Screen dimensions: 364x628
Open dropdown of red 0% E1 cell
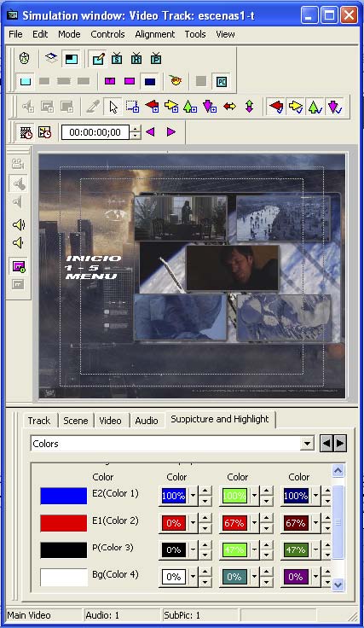[193, 523]
